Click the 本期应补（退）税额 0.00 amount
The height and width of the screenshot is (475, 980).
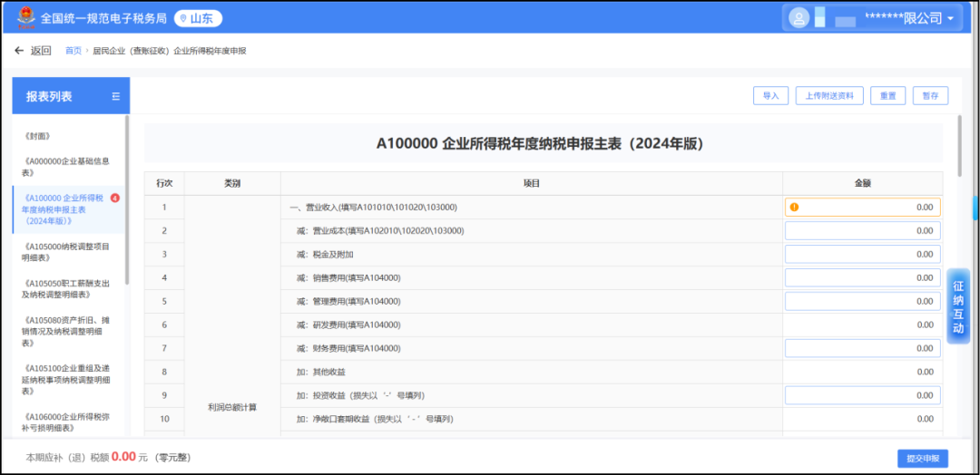tap(123, 457)
